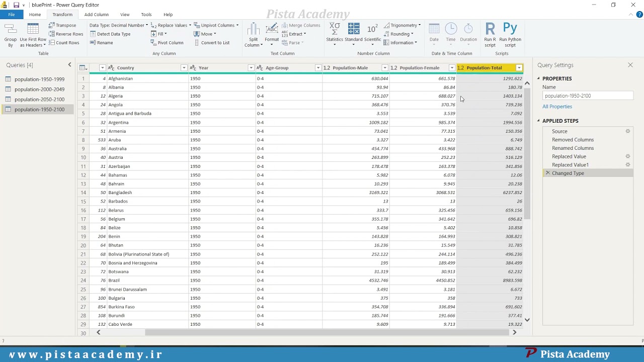Viewport: 644px width, 362px height.
Task: Open Country column filter dropdown
Action: pyautogui.click(x=184, y=68)
